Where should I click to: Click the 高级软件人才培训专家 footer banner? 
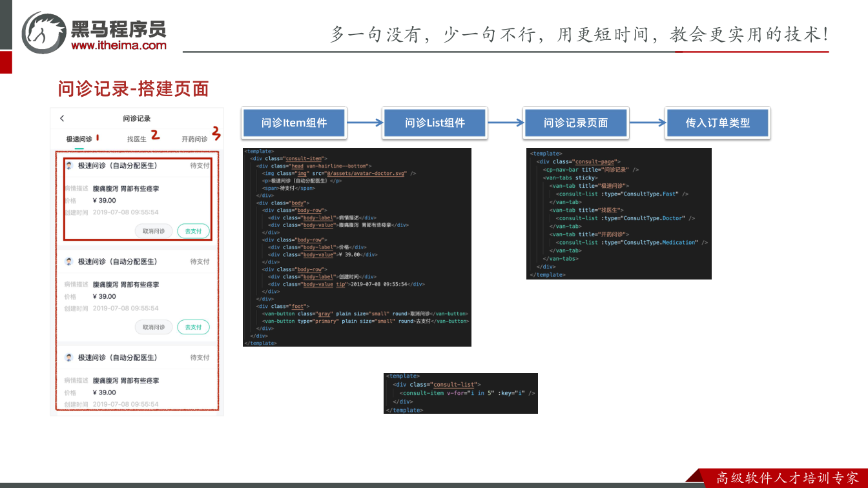(x=787, y=478)
